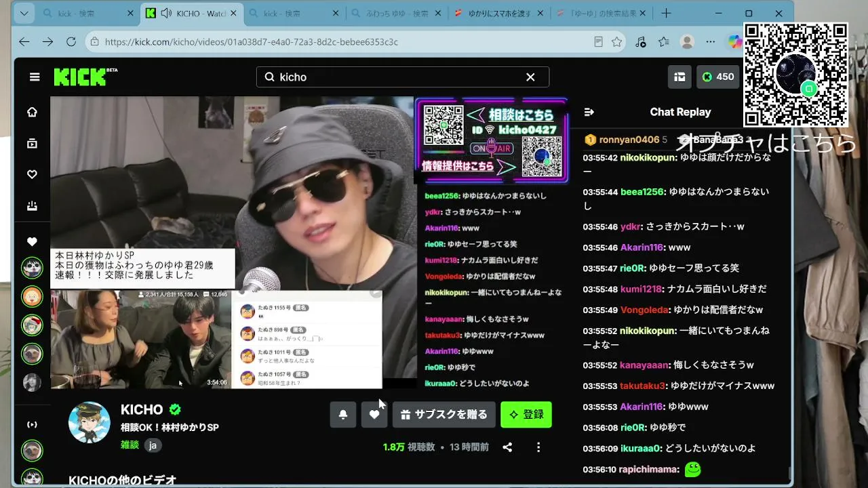Click Vongoleda in the Chat Replay list
868x488 pixels.
[x=644, y=310]
